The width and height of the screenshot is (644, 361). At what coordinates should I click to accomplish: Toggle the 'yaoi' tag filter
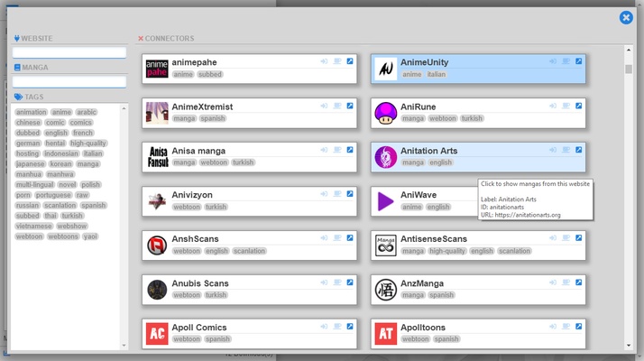pyautogui.click(x=90, y=236)
